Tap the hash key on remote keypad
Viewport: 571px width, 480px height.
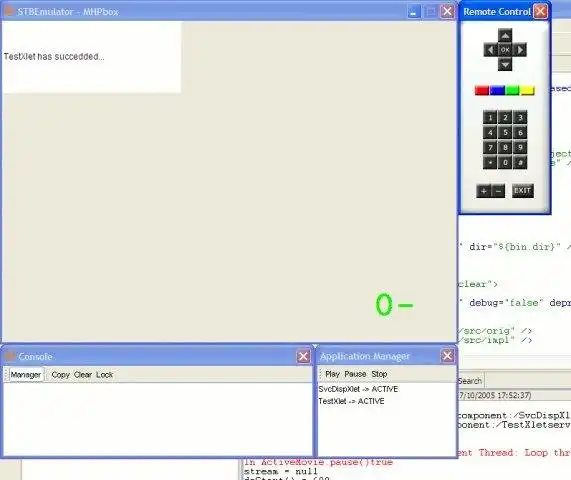[x=520, y=162]
